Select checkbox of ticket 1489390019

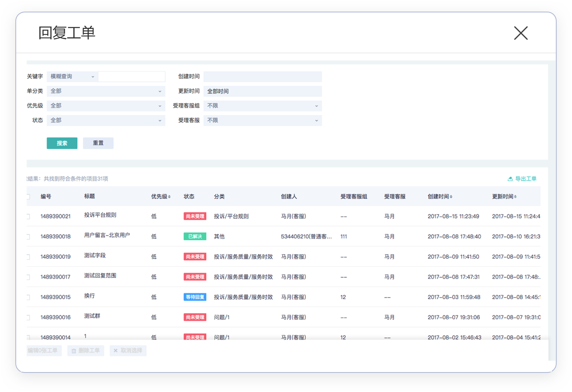[28, 257]
